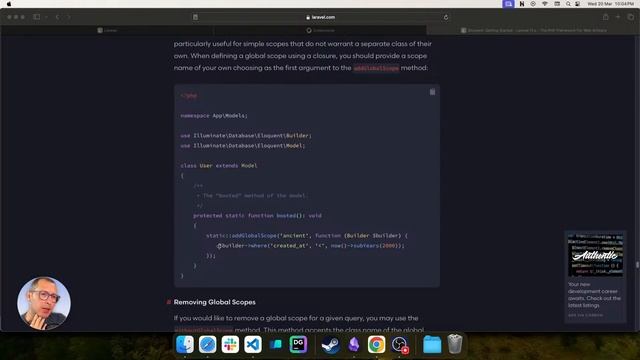
Task: Click the Share button in Safari toolbar
Action: [606, 17]
